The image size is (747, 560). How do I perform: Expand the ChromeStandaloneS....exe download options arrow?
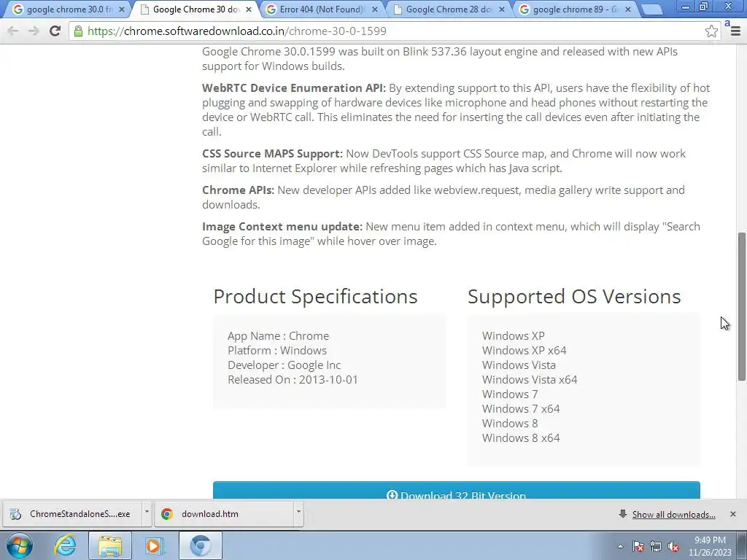147,513
